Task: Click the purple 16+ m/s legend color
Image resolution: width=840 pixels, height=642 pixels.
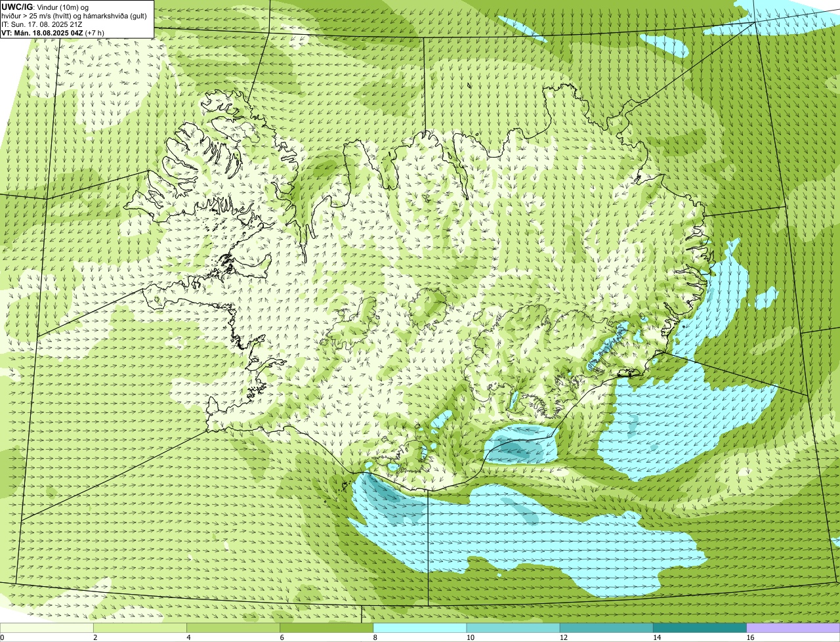Action: [x=793, y=628]
